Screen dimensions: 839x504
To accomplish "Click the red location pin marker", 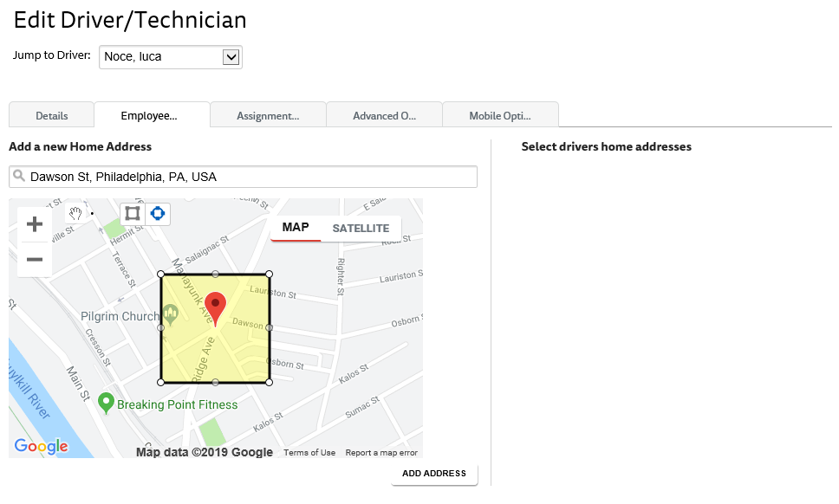I will pos(216,309).
